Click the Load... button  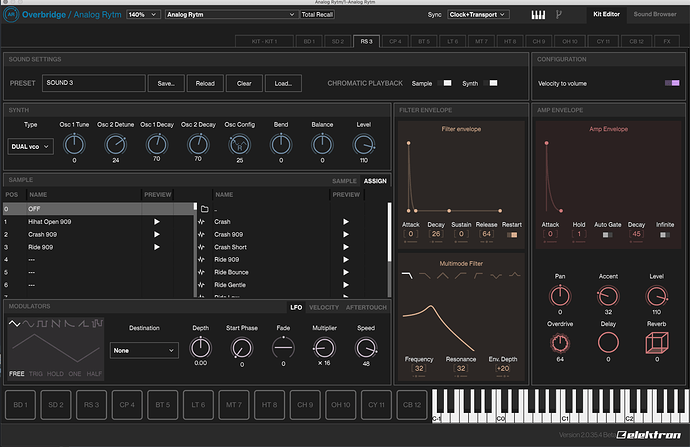[283, 83]
